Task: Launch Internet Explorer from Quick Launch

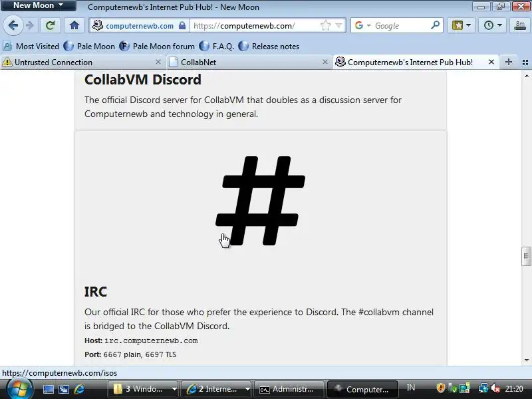Action: (x=79, y=389)
